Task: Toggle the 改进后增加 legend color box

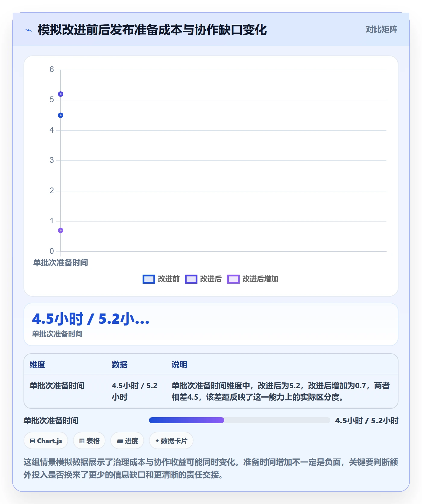Action: (233, 279)
